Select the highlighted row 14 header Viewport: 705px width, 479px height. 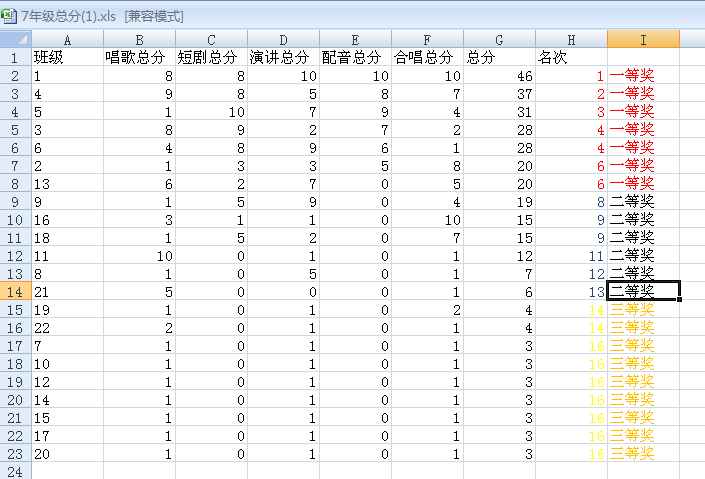pos(15,291)
